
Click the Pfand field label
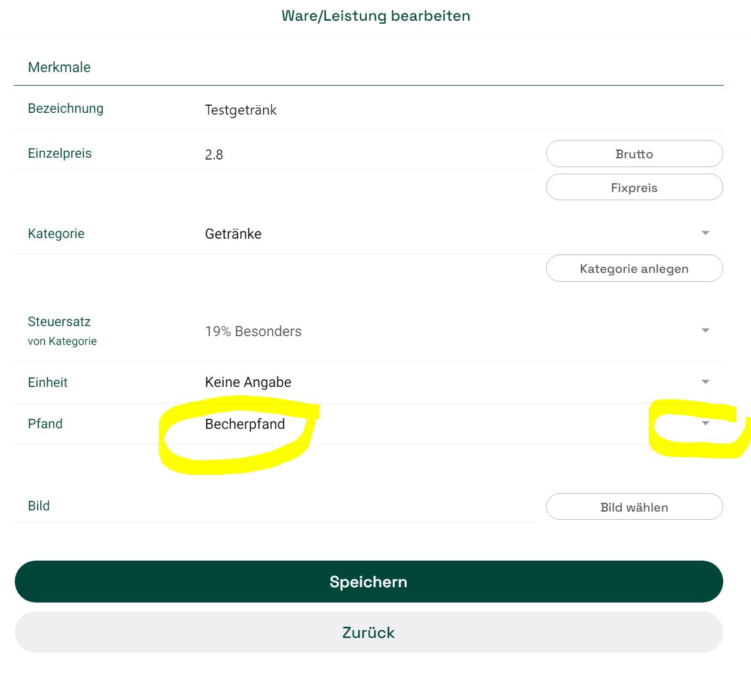click(x=45, y=424)
